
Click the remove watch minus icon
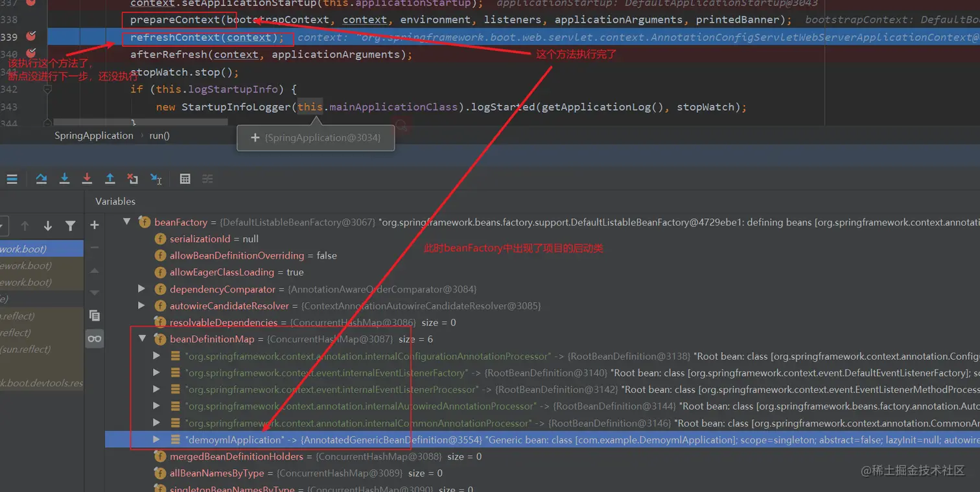coord(95,248)
